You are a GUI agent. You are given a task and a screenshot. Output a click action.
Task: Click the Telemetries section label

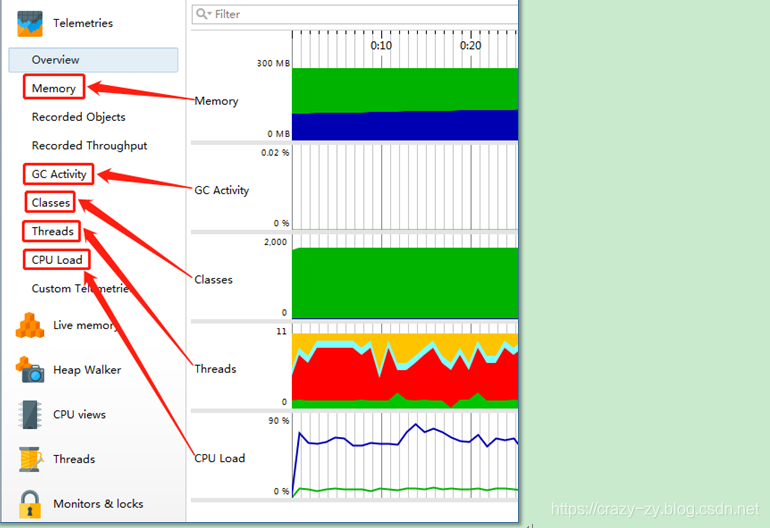(x=83, y=23)
